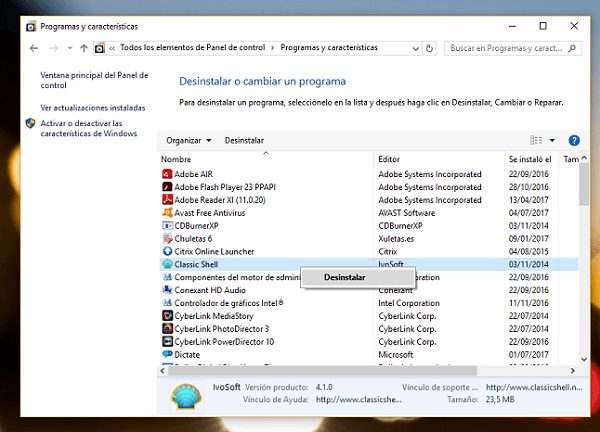Choose Desinstalar from the context menu
This screenshot has height=432, width=600.
click(344, 277)
